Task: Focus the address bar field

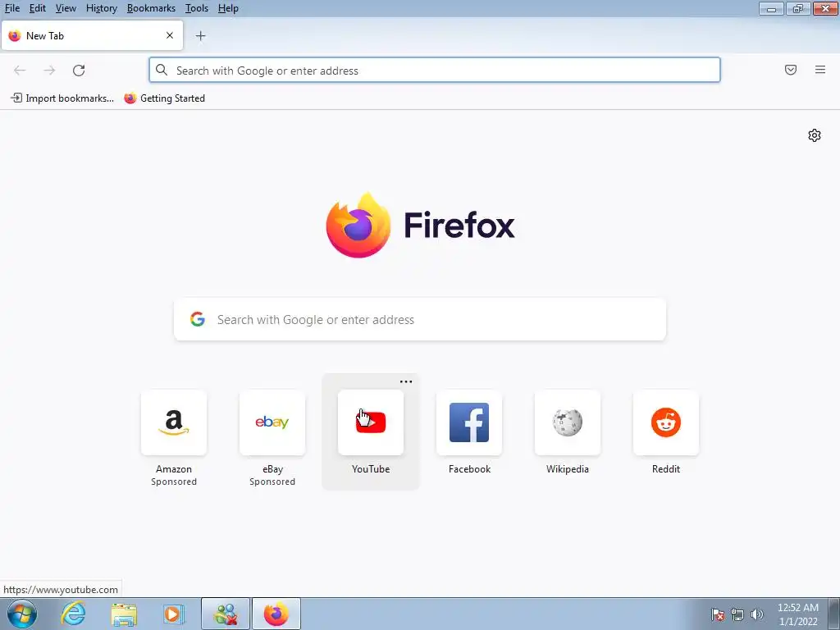Action: [x=435, y=71]
